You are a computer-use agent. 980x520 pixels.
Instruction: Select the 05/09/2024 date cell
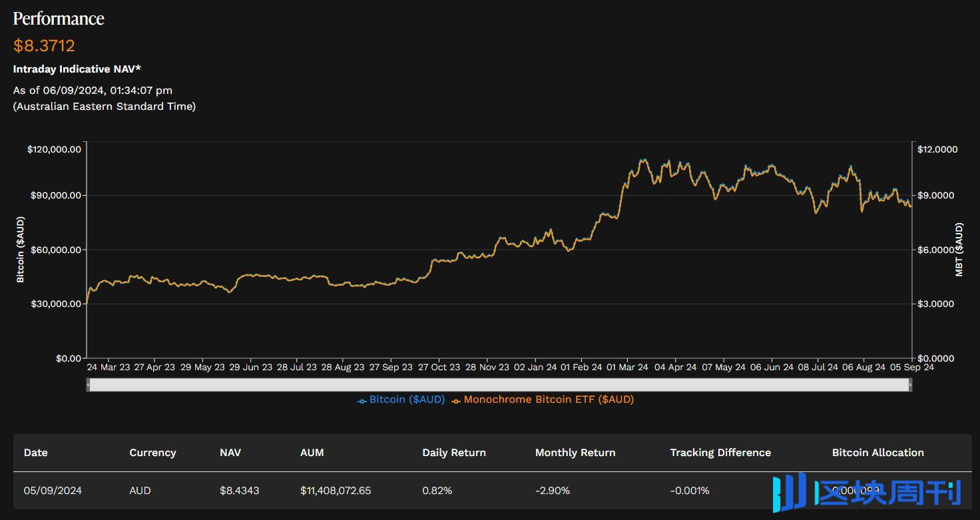tap(53, 491)
